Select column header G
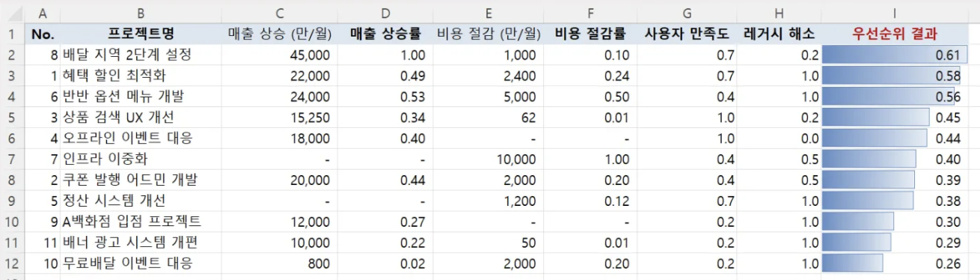The image size is (980, 280). (x=687, y=14)
